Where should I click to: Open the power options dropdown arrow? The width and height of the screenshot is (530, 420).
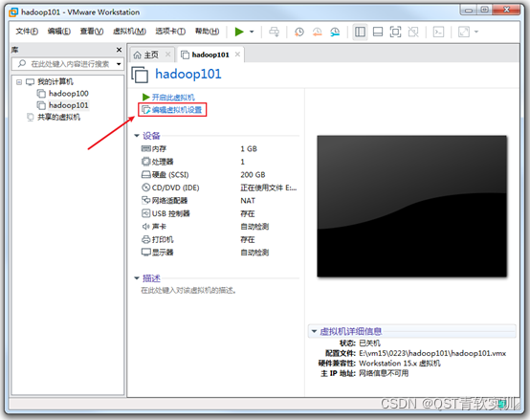pos(252,32)
